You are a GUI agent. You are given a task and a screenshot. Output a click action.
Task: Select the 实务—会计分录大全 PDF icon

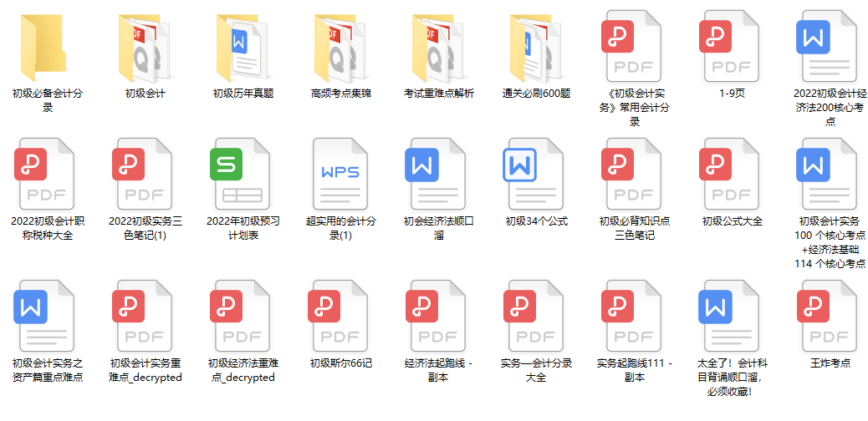coord(533,317)
